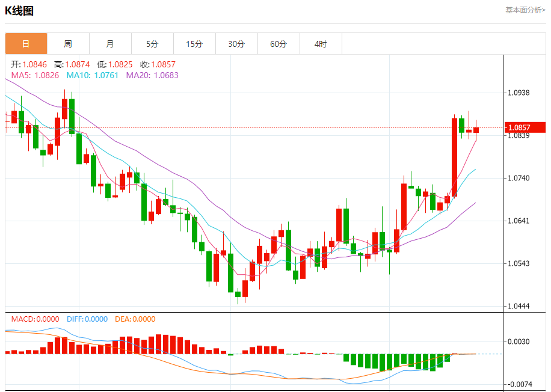The width and height of the screenshot is (551, 392).
Task: Open the 15分 interval tab
Action: [195, 44]
